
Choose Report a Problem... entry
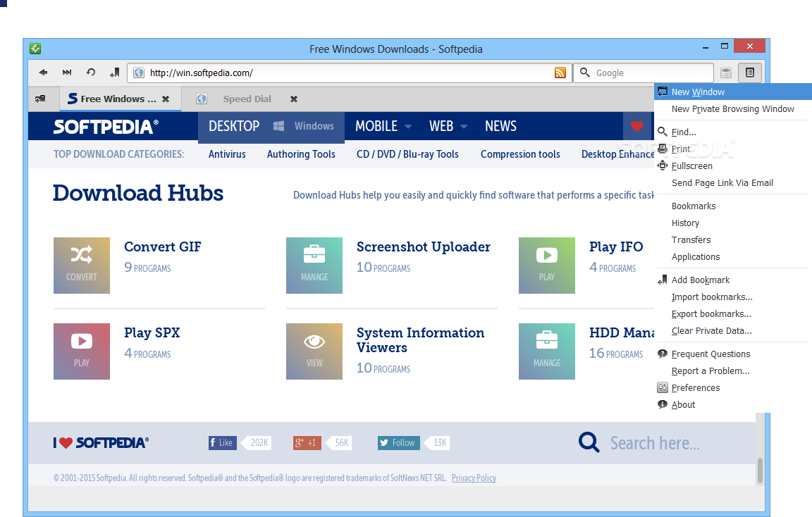(733, 371)
